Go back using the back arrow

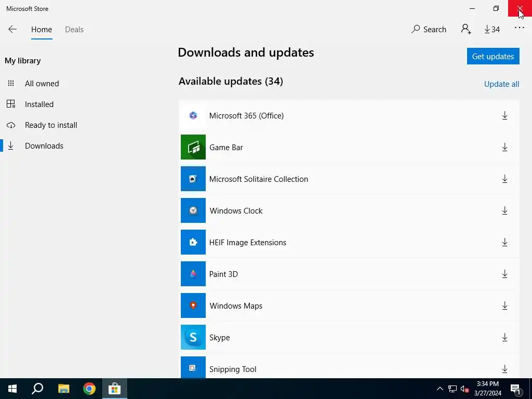click(x=12, y=29)
